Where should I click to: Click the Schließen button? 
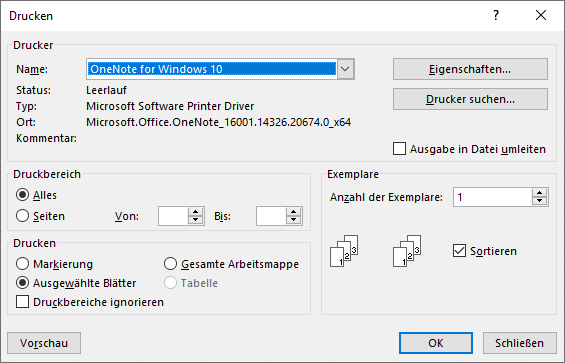click(519, 343)
